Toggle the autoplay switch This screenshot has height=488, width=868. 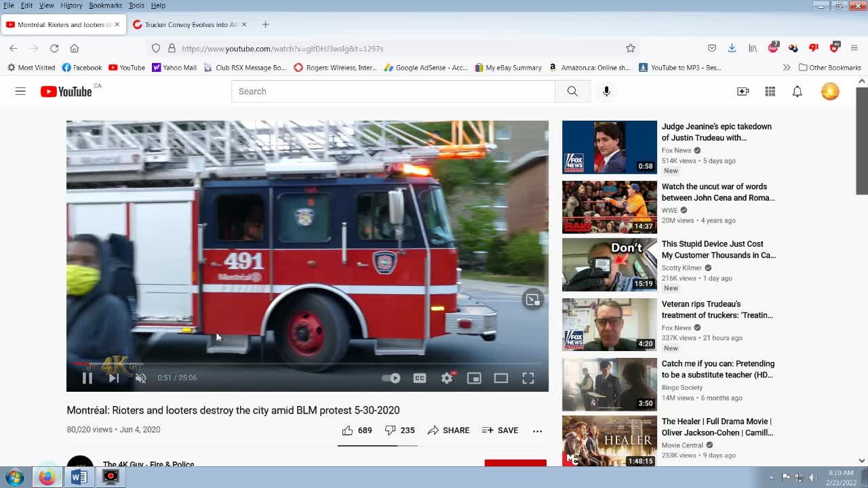391,378
